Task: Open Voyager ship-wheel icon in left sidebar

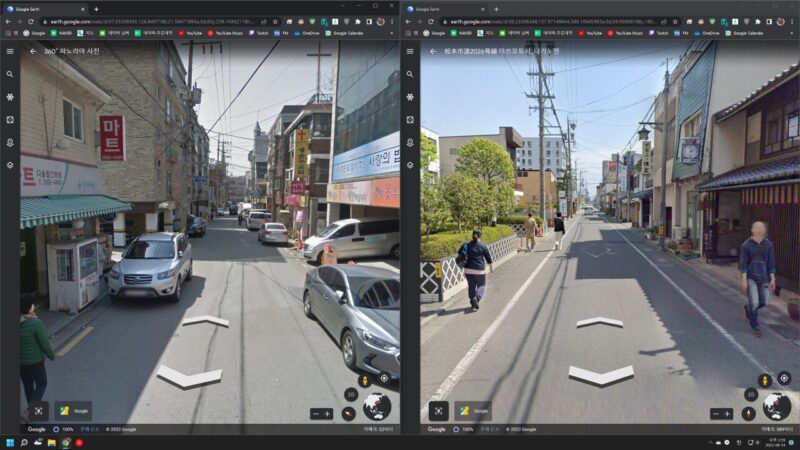Action: 10,97
